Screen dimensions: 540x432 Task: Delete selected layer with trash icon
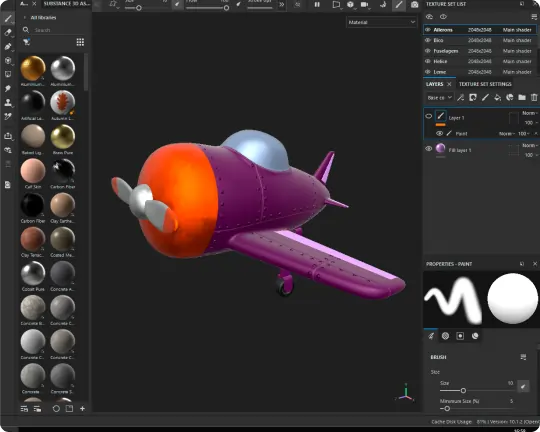pyautogui.click(x=534, y=97)
